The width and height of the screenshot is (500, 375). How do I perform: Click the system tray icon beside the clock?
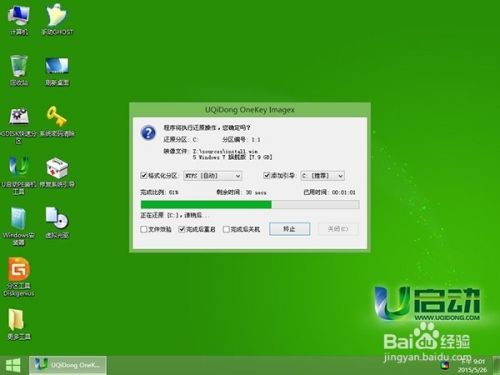(444, 365)
